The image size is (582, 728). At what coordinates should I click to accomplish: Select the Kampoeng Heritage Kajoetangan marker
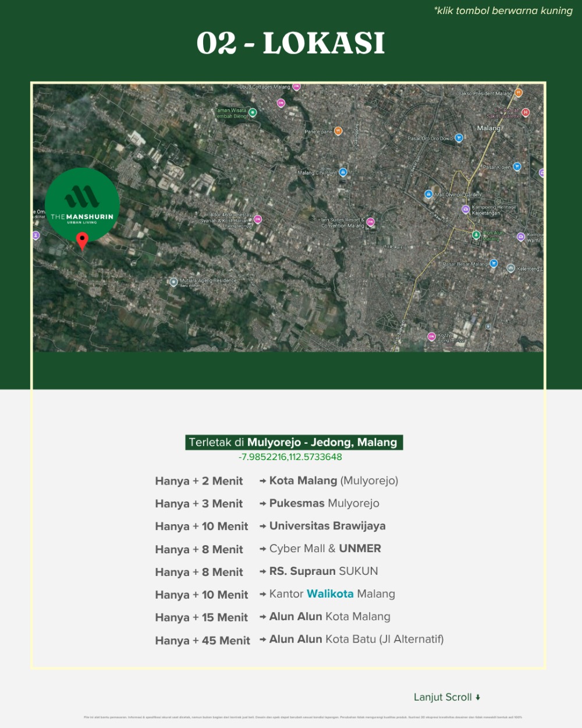tap(465, 209)
